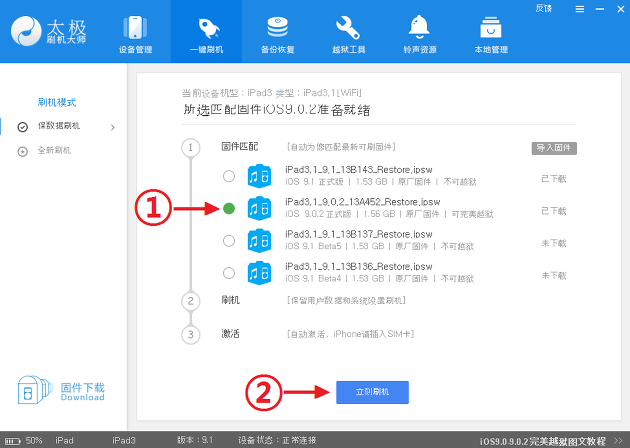Click the iPad3 label in status bar
The width and height of the screenshot is (630, 448).
(x=124, y=440)
